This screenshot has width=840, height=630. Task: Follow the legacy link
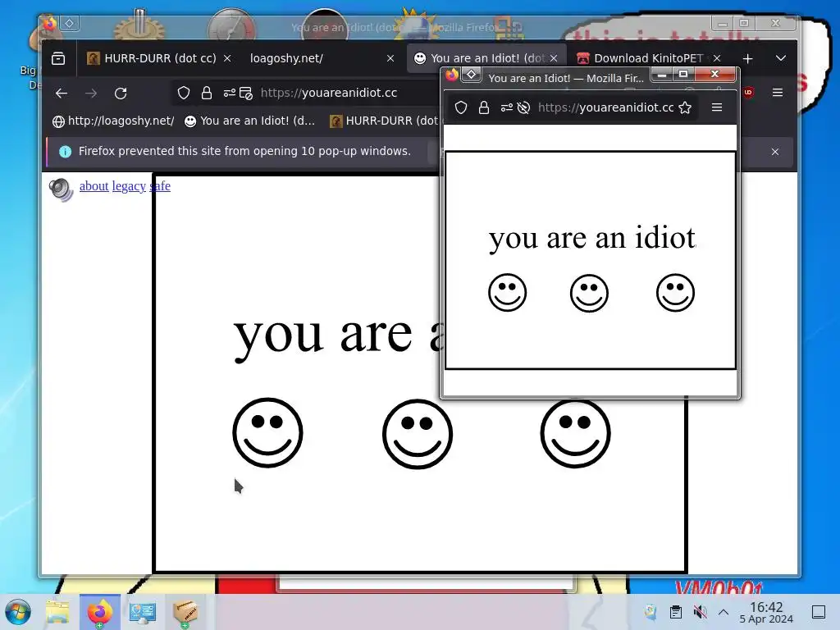coord(129,186)
